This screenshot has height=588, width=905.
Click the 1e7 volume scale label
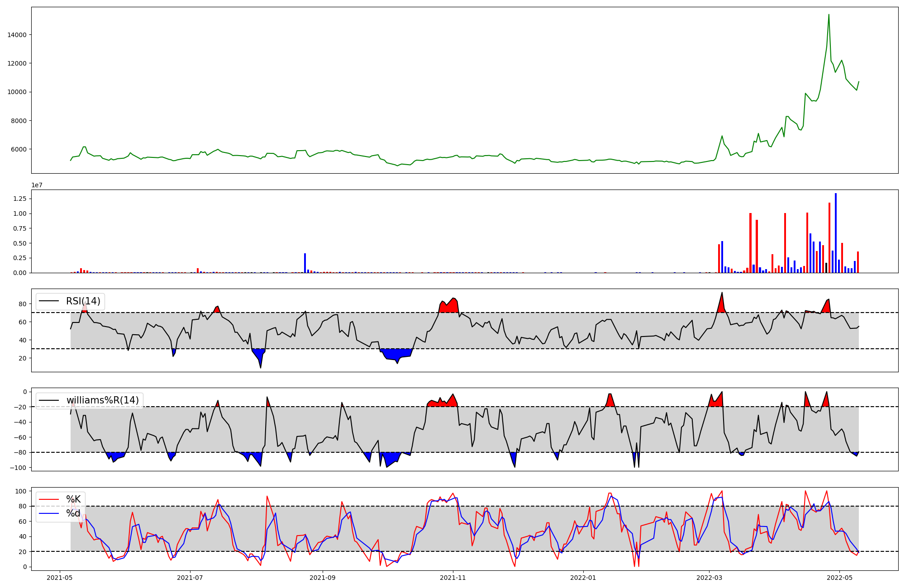tap(37, 185)
